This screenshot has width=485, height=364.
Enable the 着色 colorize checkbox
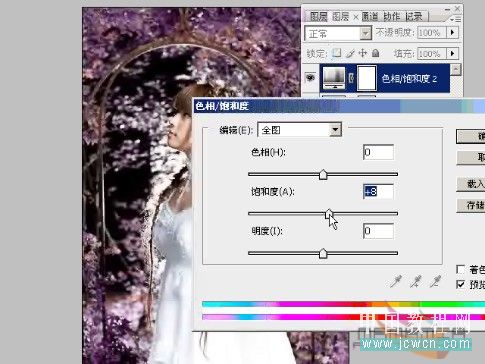click(461, 269)
